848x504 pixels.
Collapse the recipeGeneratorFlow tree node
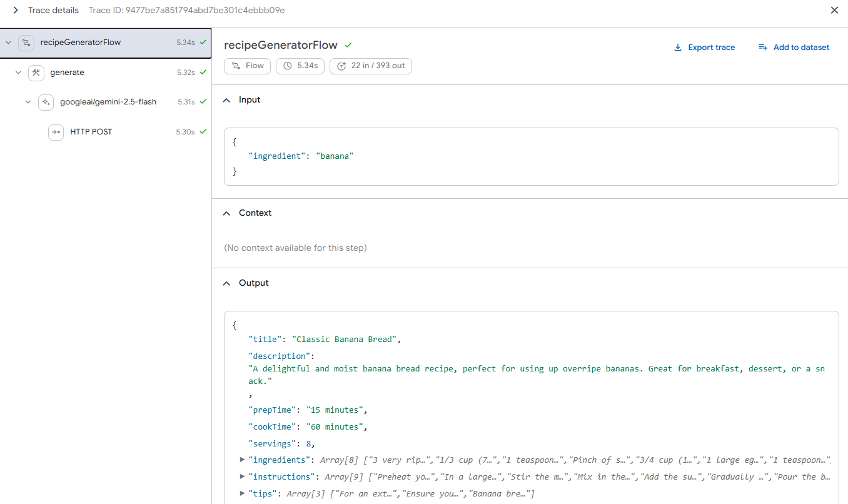pos(8,43)
